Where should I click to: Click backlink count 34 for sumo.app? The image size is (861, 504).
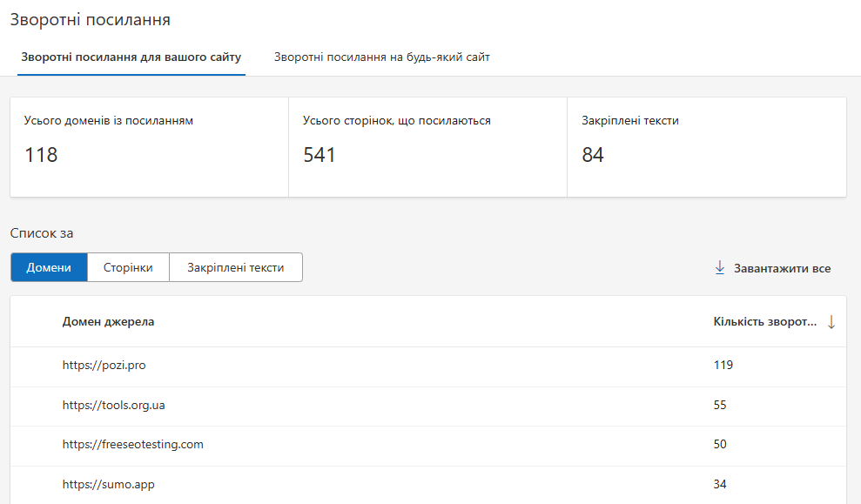[x=719, y=485]
